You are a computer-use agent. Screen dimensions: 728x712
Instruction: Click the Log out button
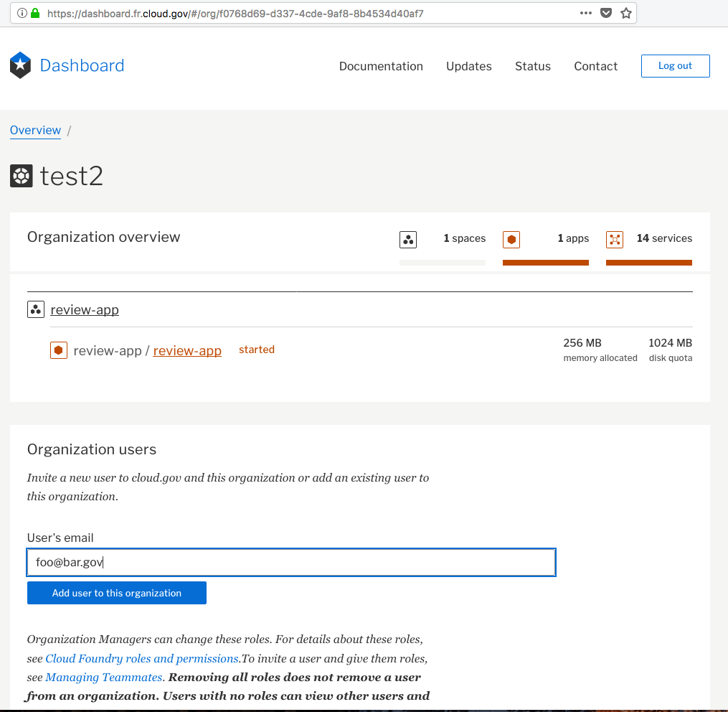click(674, 65)
